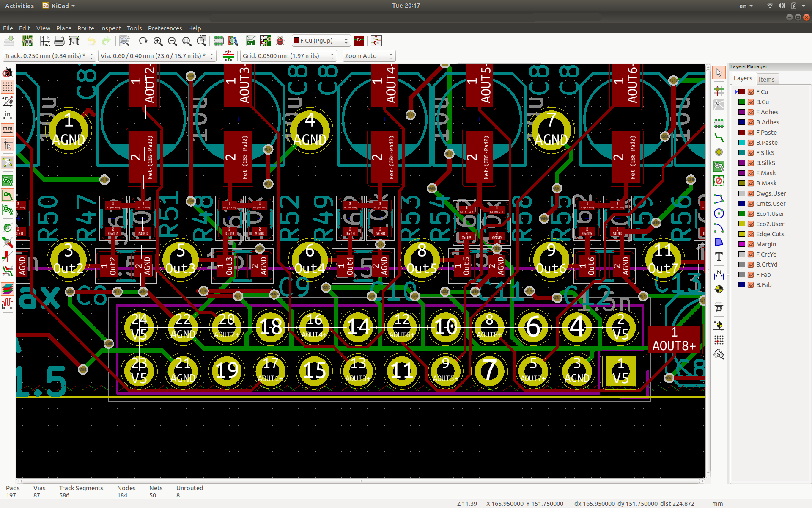Click the Redo arrow icon
This screenshot has height=508, width=812.
(107, 41)
